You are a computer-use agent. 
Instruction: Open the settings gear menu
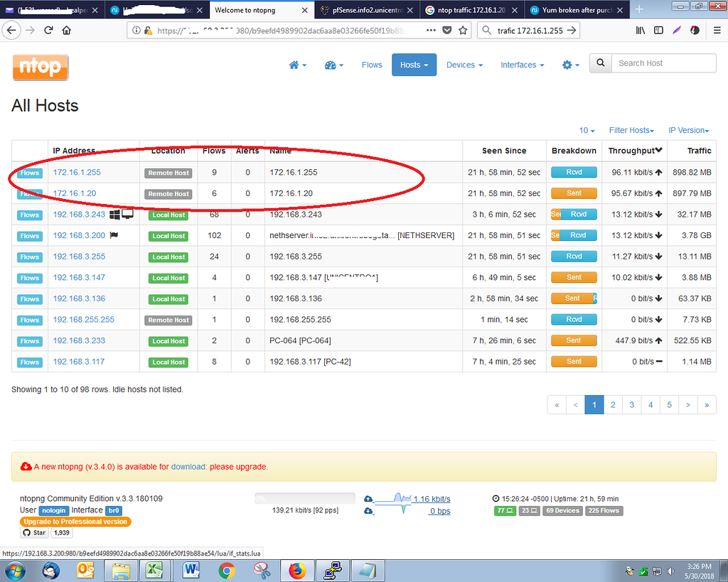[571, 65]
